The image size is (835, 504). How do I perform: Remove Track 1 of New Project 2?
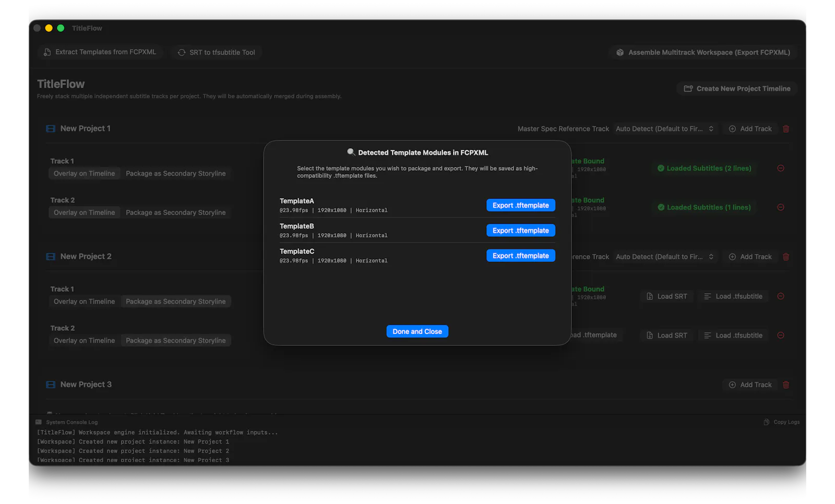click(x=781, y=296)
